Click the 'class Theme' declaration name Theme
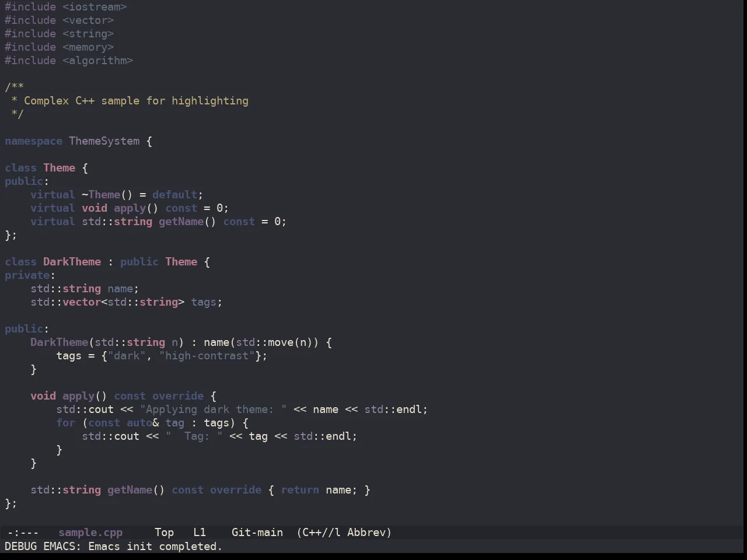The width and height of the screenshot is (747, 560). point(60,168)
